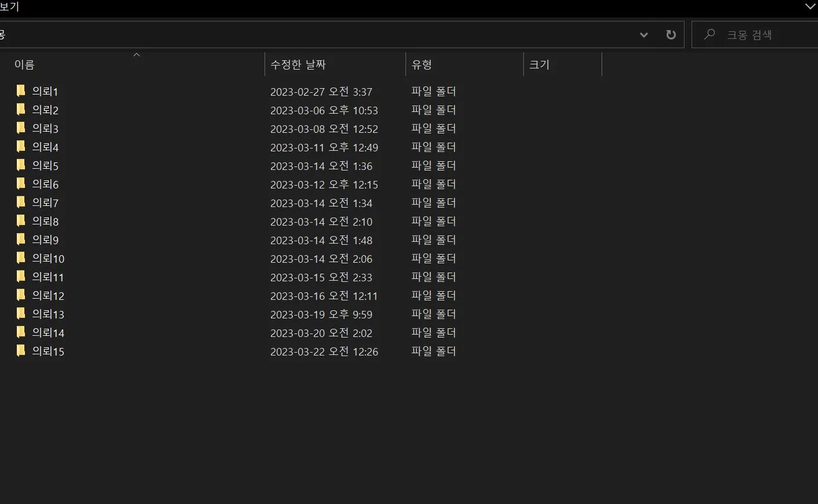Screen dimensions: 818x504
Task: Click the date 2023-03-11 오후 12:49
Action: click(324, 147)
